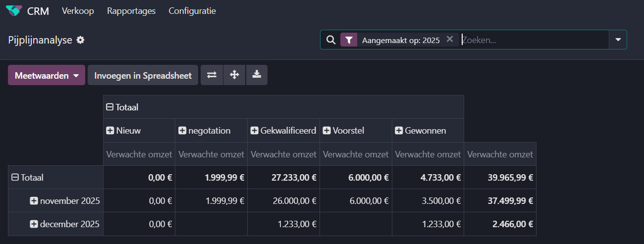Download the pivot table as xlsx
Viewport: 644px width, 244px height.
257,75
